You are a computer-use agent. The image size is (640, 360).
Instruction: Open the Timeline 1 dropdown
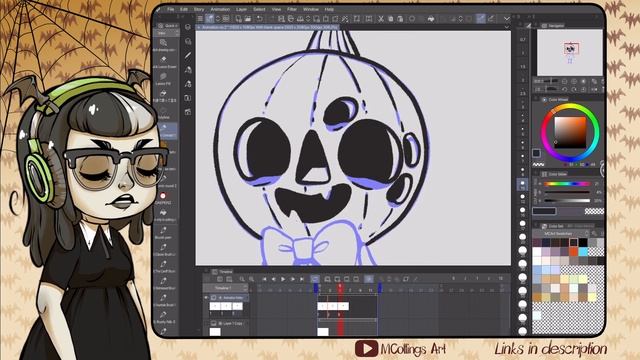(x=226, y=288)
